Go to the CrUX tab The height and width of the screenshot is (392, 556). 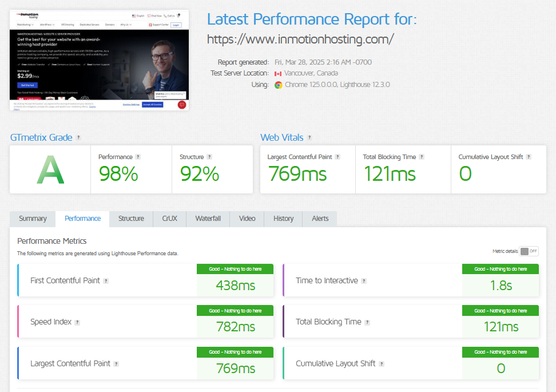pos(169,219)
